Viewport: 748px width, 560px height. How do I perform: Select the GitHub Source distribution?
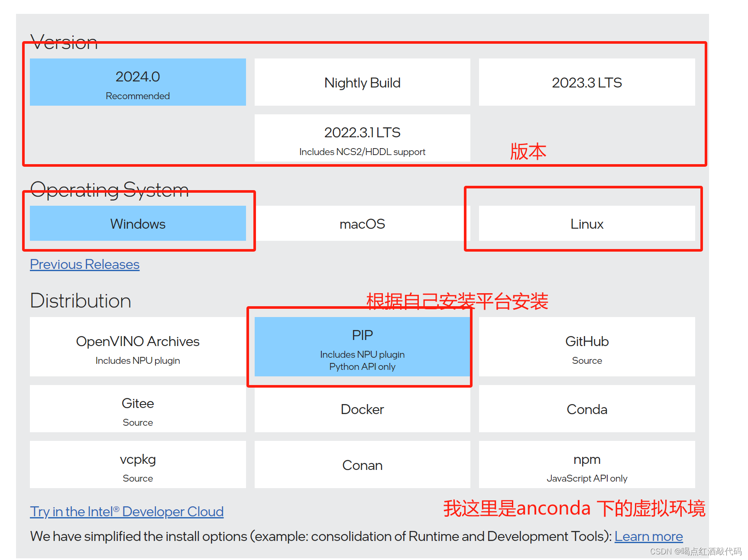tap(586, 347)
